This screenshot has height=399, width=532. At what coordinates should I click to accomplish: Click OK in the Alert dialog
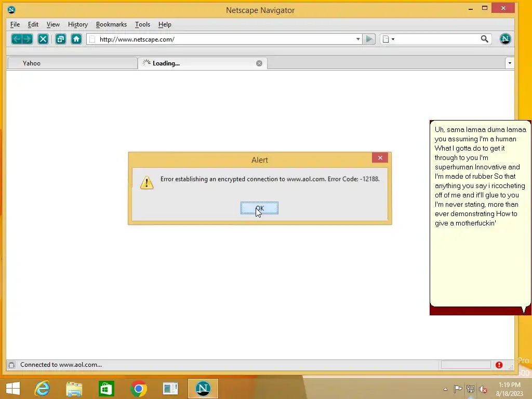260,208
